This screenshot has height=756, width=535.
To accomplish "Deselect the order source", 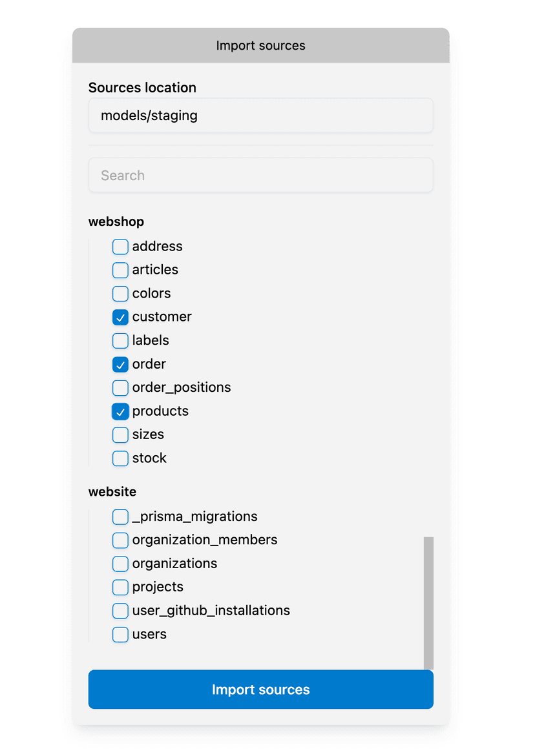I will (120, 364).
